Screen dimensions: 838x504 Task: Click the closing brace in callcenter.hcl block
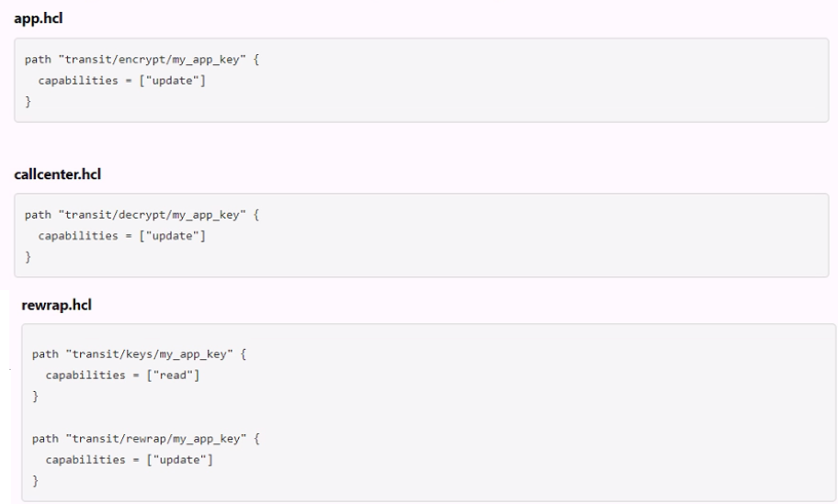coord(28,258)
